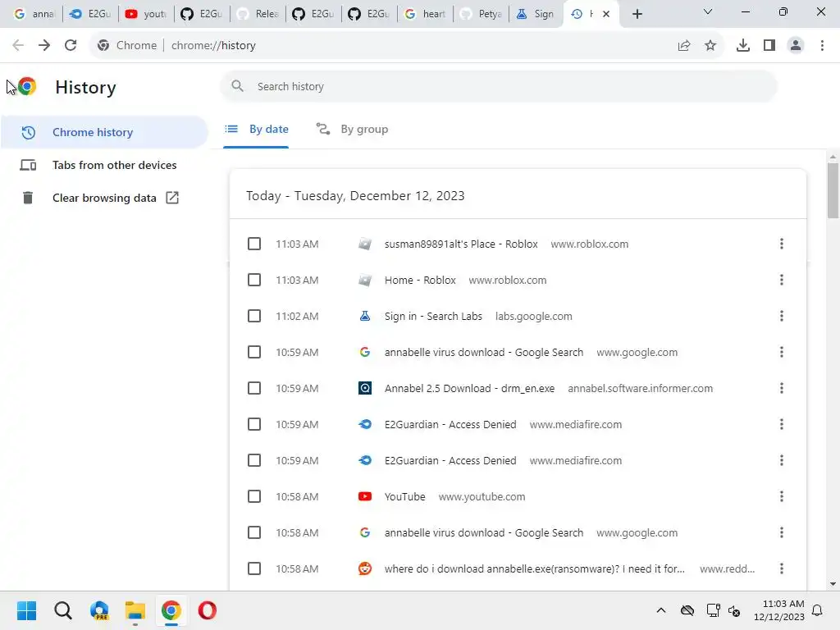Click the browser Forward arrow
840x630 pixels.
(44, 46)
